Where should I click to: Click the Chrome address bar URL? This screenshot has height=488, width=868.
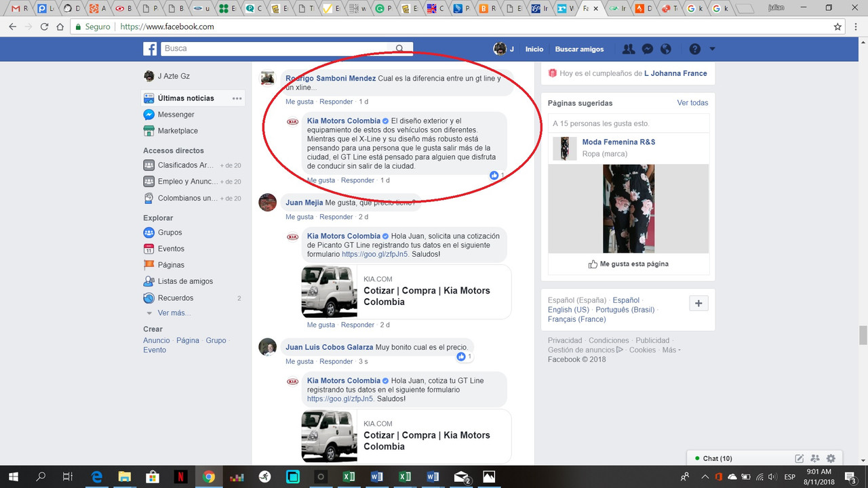click(167, 27)
